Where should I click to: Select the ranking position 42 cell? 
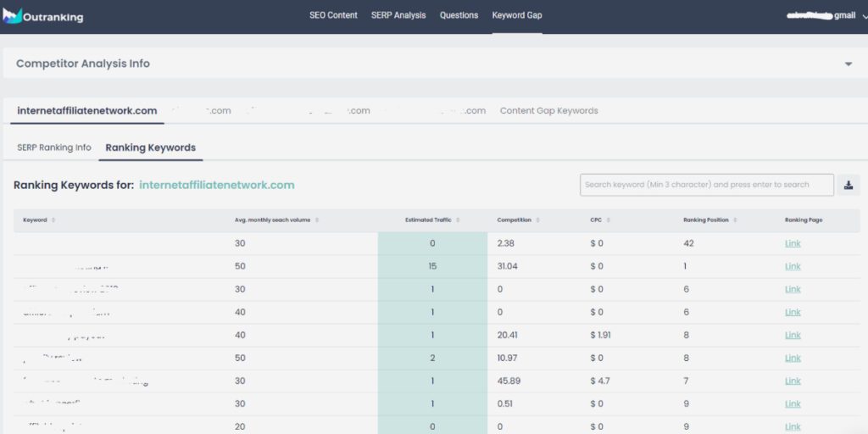tap(688, 243)
